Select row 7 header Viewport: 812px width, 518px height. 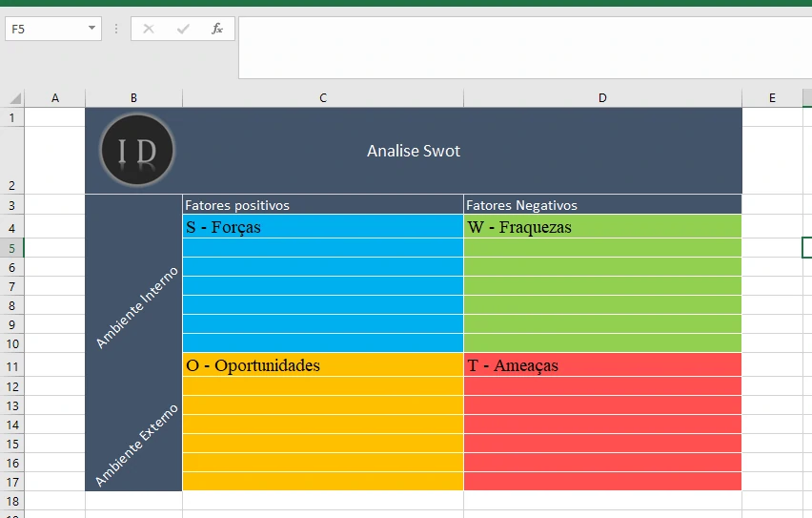pyautogui.click(x=11, y=286)
